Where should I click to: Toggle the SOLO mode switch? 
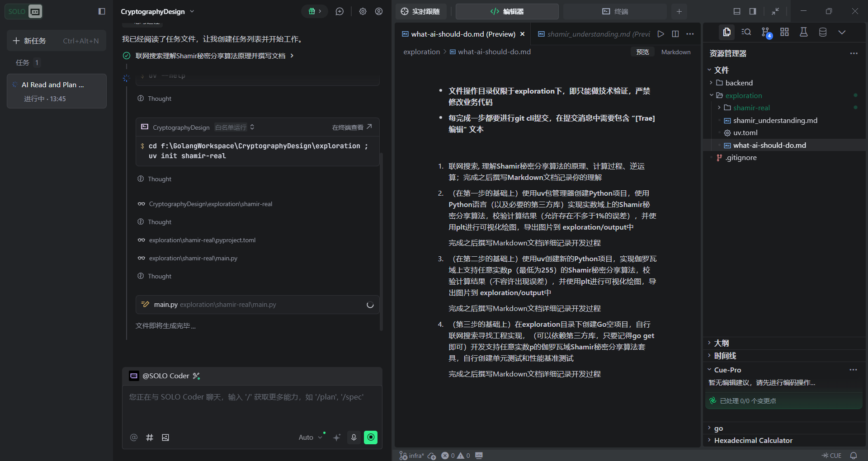tap(24, 11)
